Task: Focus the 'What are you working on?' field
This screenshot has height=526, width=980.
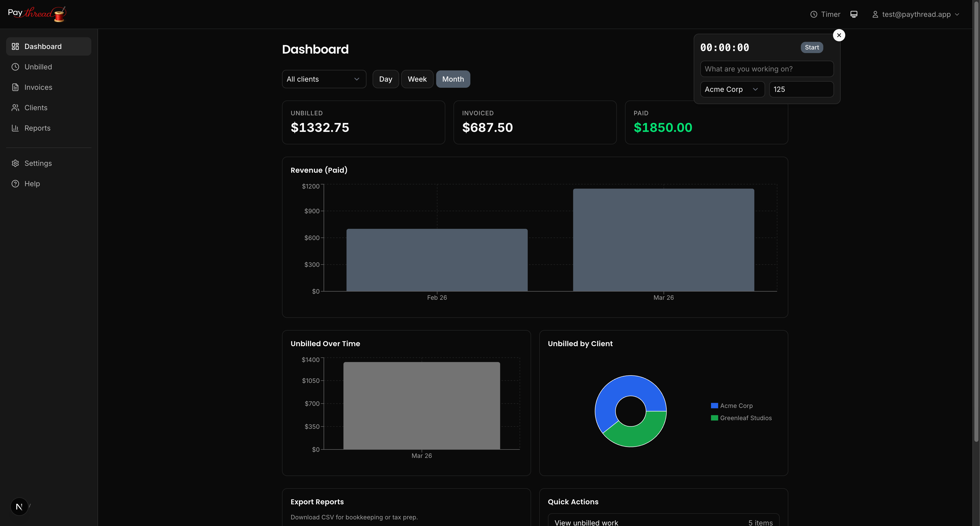Action: [x=767, y=69]
